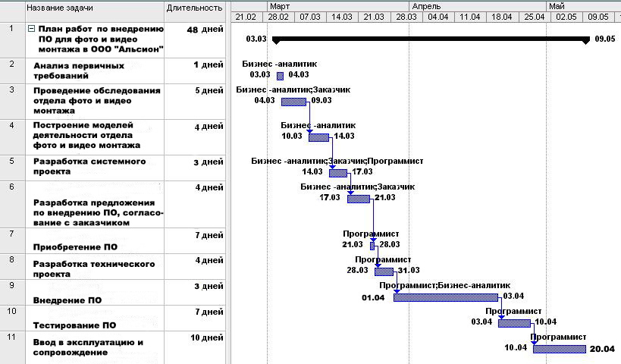Click the '21.02' week header in timescale
The image size is (621, 364).
(246, 17)
